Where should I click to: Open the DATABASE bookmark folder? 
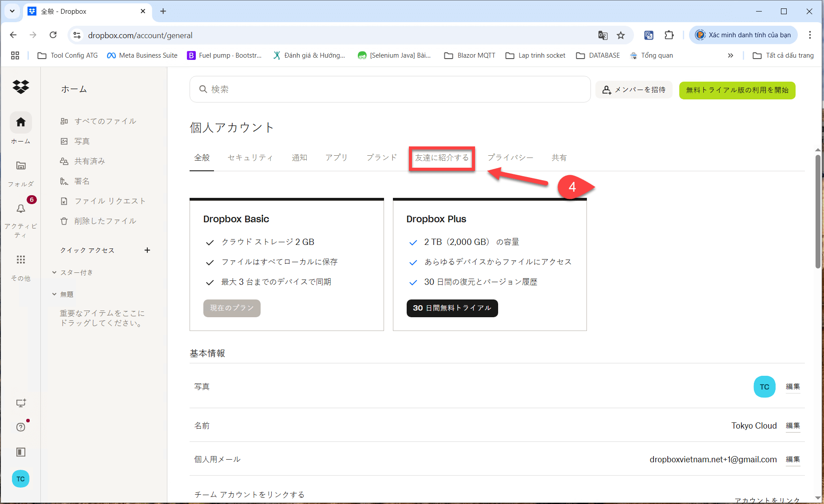pos(598,55)
